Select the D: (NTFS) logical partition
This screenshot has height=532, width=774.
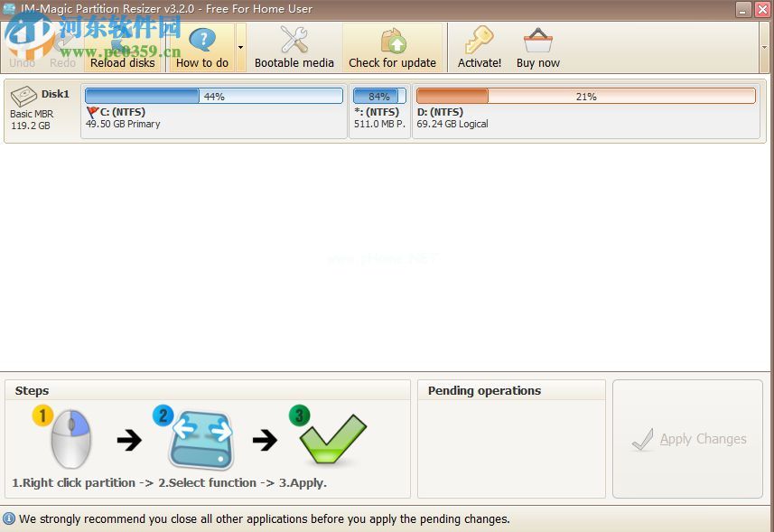click(x=585, y=118)
